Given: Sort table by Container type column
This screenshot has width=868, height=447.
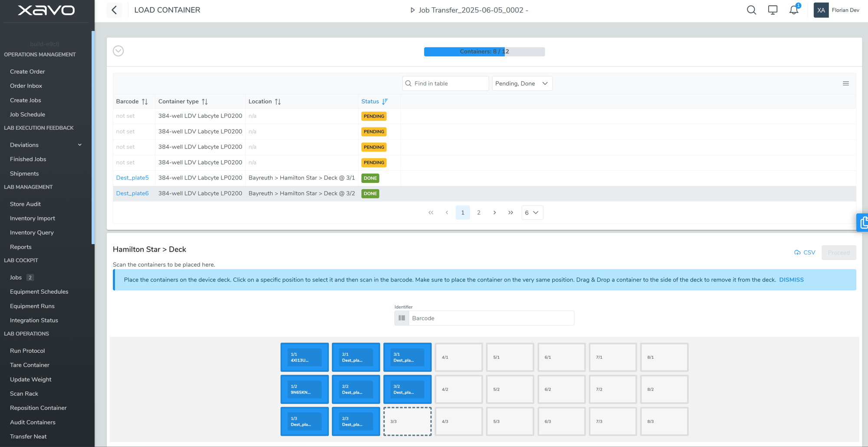Looking at the screenshot, I should [x=205, y=102].
